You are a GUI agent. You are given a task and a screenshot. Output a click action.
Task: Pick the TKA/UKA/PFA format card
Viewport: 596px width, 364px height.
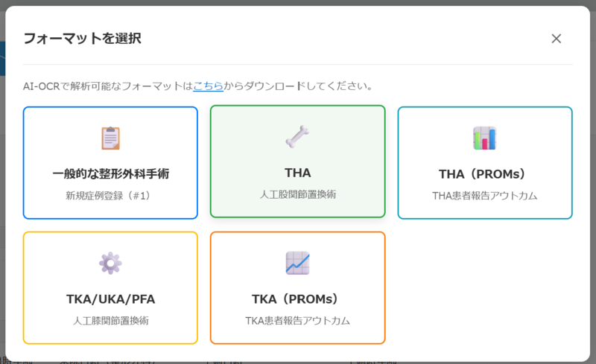(x=110, y=287)
